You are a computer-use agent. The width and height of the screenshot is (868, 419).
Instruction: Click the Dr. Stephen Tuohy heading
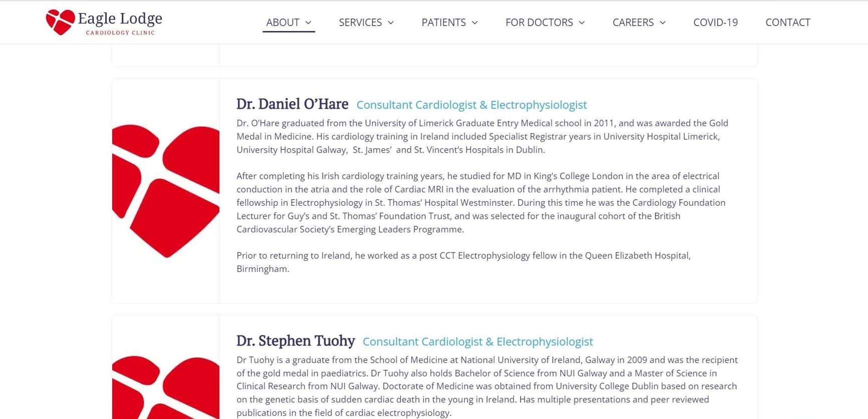tap(296, 341)
